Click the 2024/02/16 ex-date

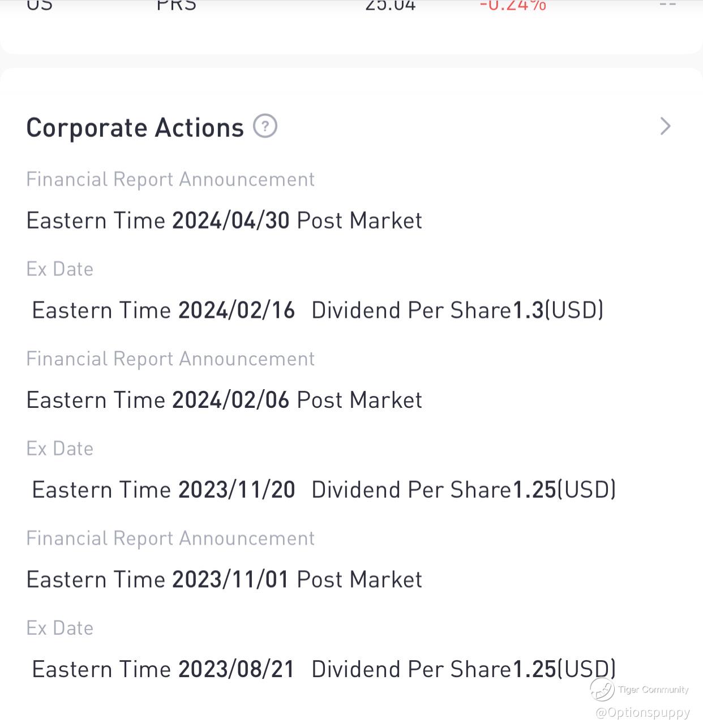point(237,311)
